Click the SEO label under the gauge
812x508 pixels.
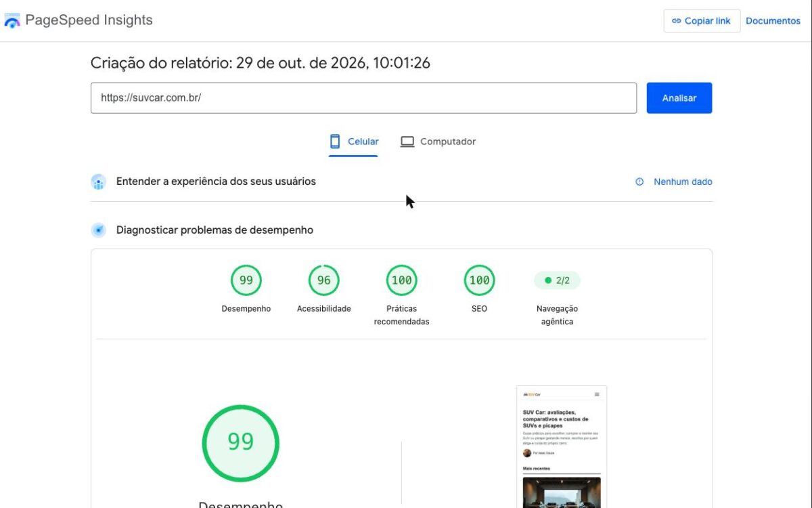[479, 309]
